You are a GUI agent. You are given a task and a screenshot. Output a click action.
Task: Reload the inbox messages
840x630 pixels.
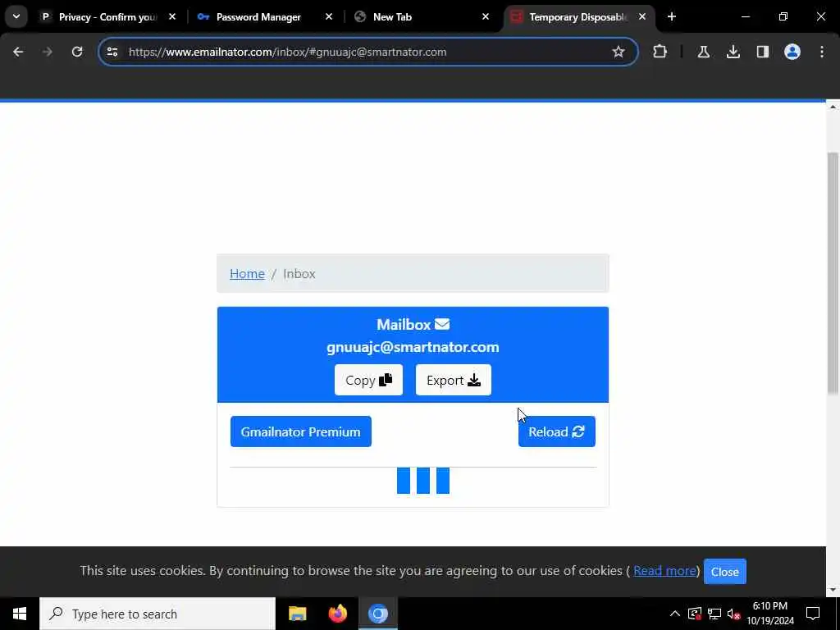click(557, 431)
